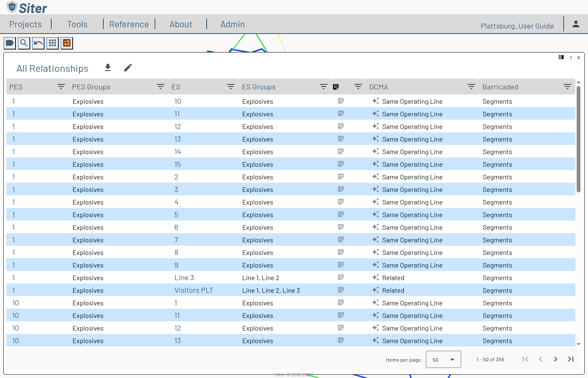Open the items per page dropdown
588x378 pixels.
[x=444, y=360]
